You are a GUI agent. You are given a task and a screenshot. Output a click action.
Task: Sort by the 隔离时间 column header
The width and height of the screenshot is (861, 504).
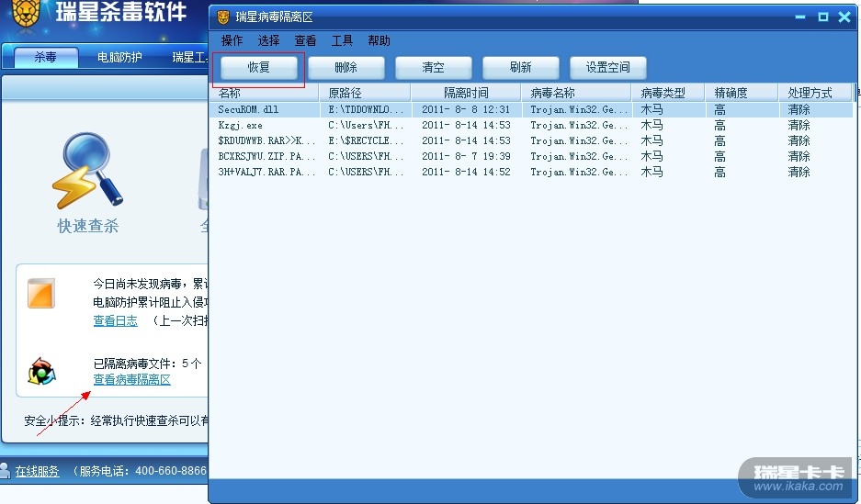(x=466, y=93)
